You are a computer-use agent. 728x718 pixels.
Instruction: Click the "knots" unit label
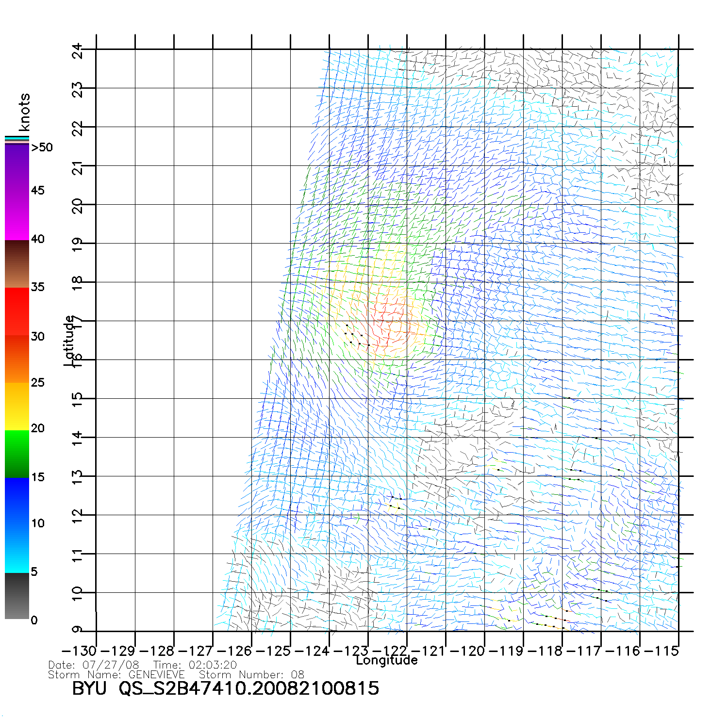point(24,112)
